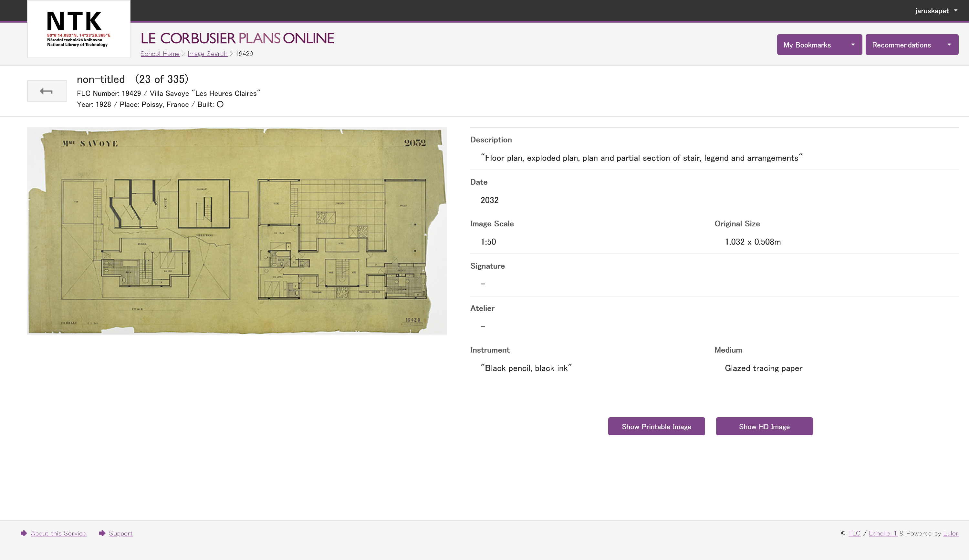Open the Echelle-1 footer link
The image size is (969, 560).
(883, 533)
